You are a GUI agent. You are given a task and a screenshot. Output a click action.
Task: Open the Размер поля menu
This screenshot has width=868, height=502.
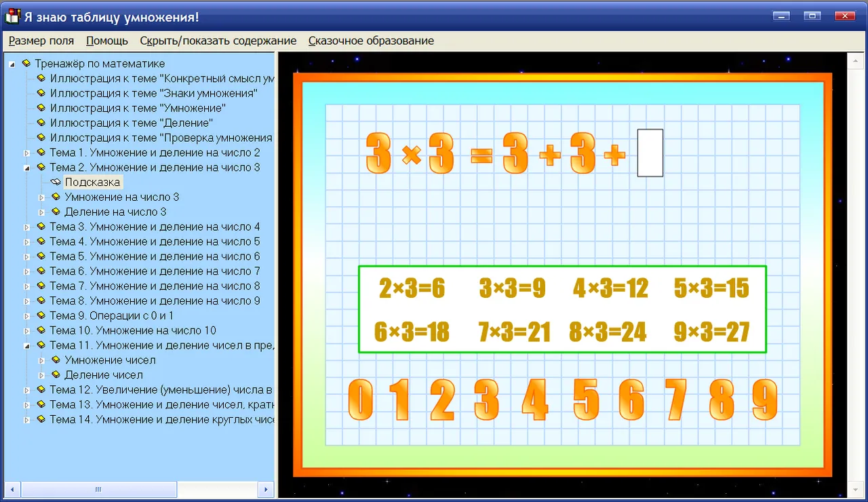point(41,41)
